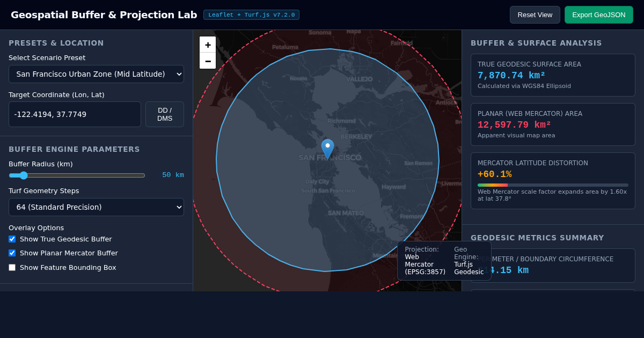Screen dimensions: 644x338
Task: Adjust the Buffer Radius slider
Action: click(x=77, y=175)
